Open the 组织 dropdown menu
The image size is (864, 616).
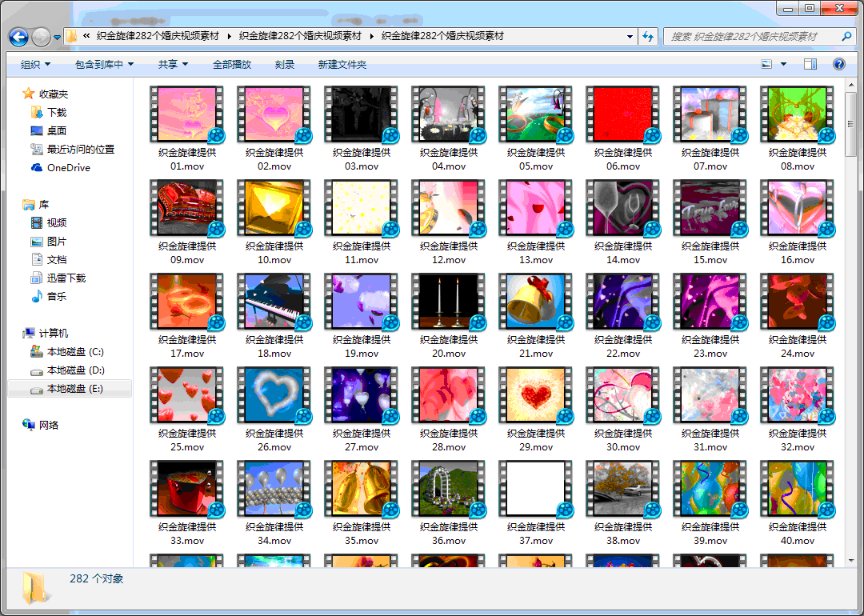pos(35,64)
